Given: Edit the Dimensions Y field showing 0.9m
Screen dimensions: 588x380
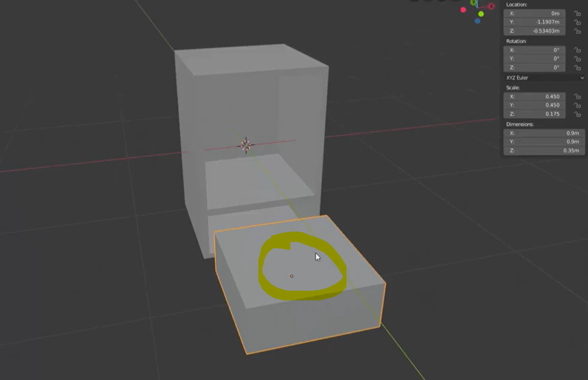Looking at the screenshot, I should tap(544, 142).
